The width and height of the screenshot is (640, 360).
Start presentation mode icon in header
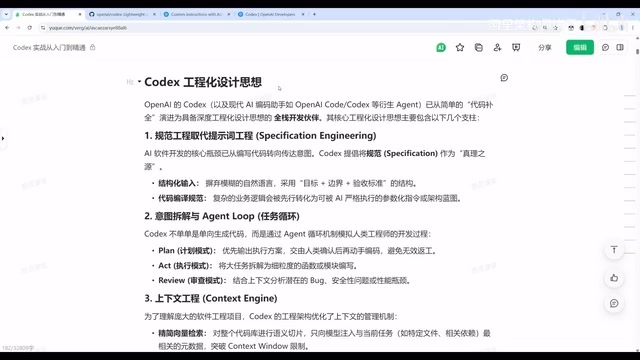pyautogui.click(x=516, y=47)
